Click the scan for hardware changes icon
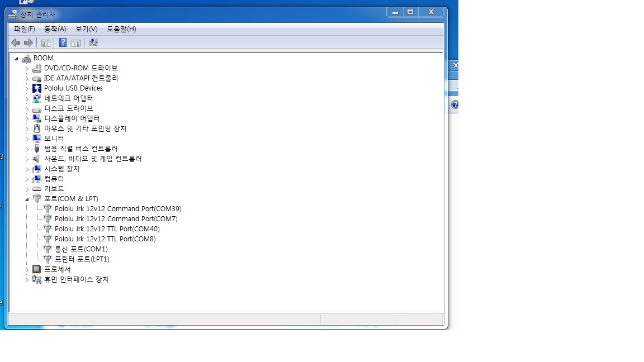 point(93,42)
